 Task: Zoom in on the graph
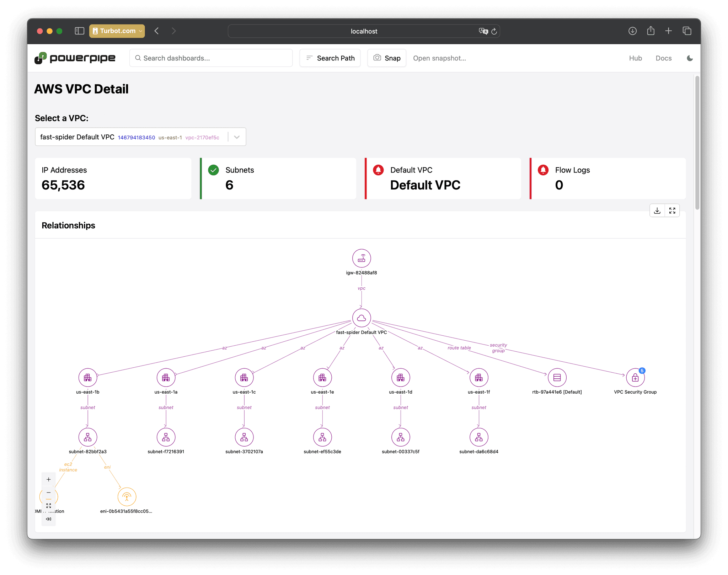[x=49, y=479]
